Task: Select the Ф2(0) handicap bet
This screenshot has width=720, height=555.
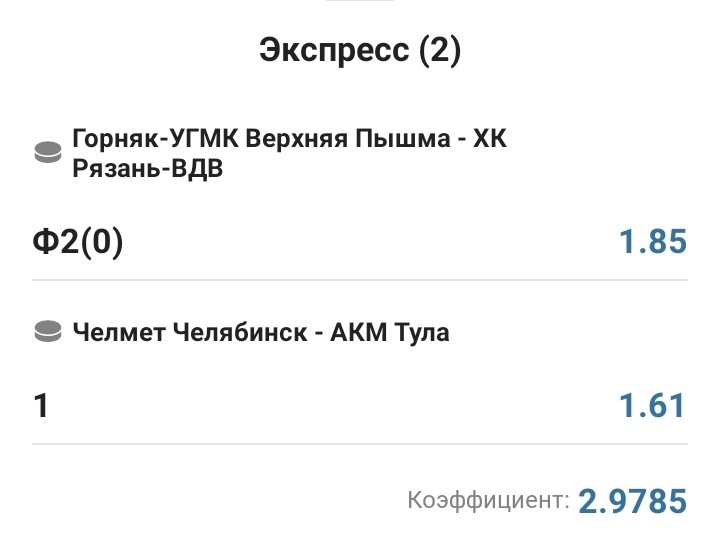Action: pyautogui.click(x=79, y=242)
